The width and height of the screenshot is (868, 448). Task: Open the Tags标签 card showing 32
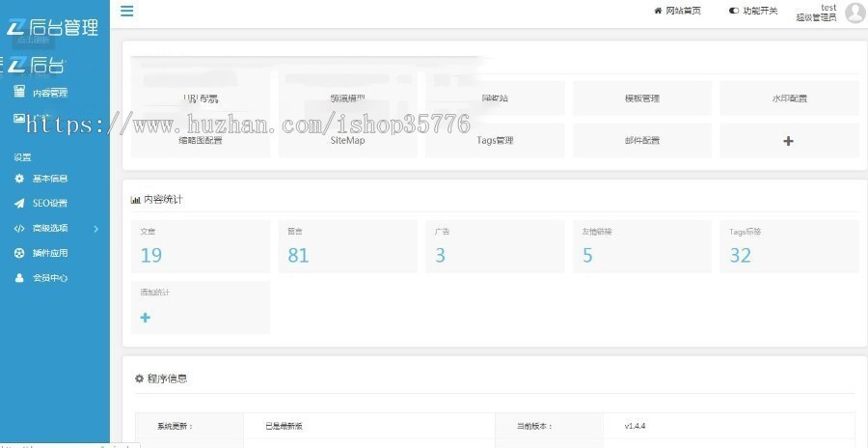pyautogui.click(x=789, y=246)
